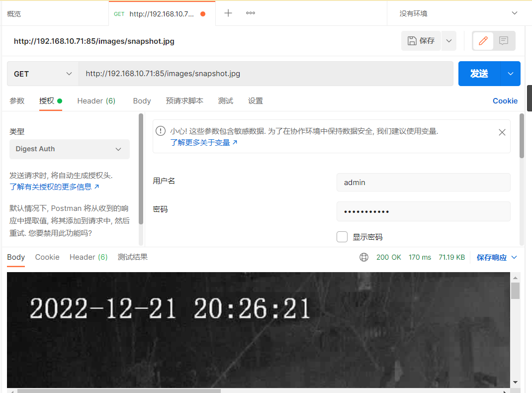Open a new request tab with plus icon
Screen dimensions: 532x393
(x=228, y=13)
